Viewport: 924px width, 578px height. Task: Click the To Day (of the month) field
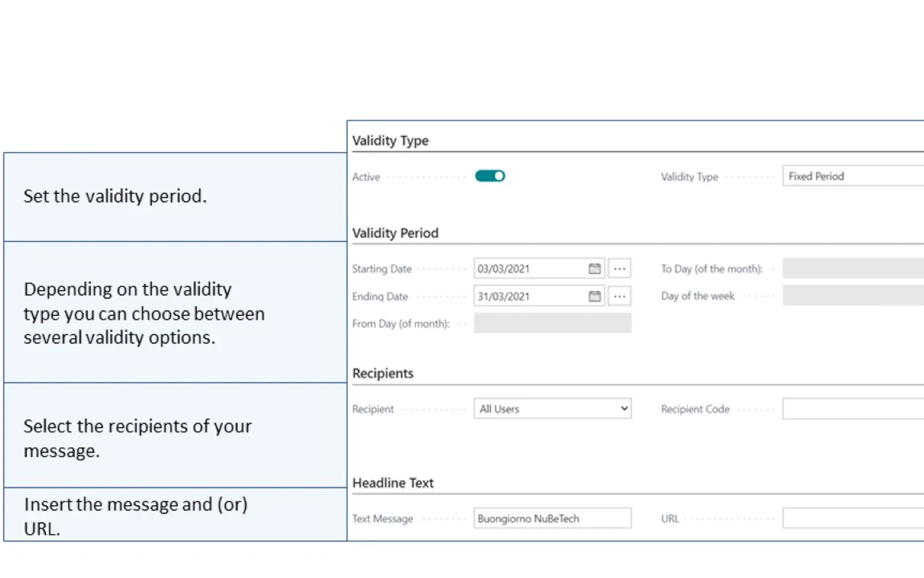(x=854, y=268)
